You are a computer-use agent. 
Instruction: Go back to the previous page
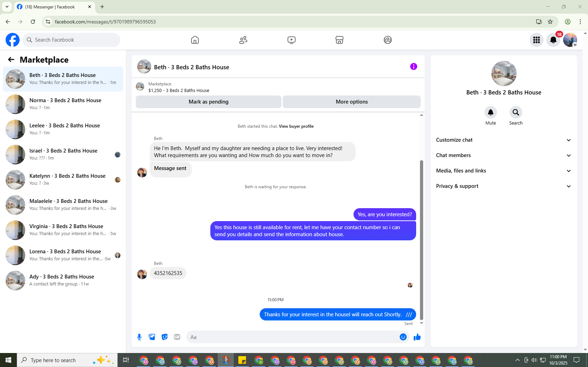[x=8, y=22]
